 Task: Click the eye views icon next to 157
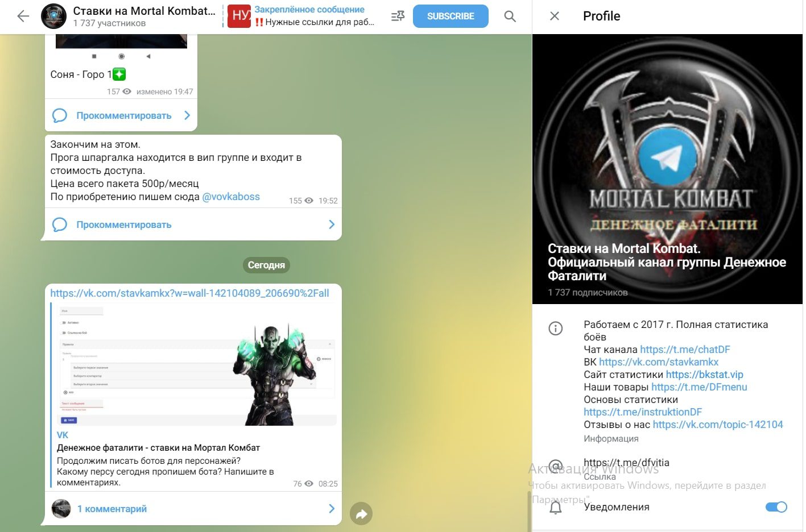click(x=127, y=92)
